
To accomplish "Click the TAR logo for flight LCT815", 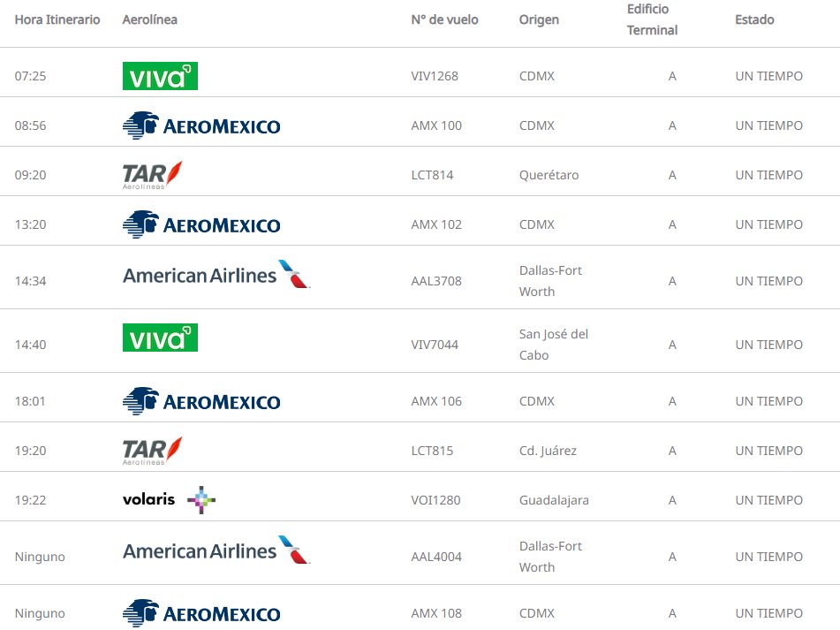I will [x=153, y=451].
